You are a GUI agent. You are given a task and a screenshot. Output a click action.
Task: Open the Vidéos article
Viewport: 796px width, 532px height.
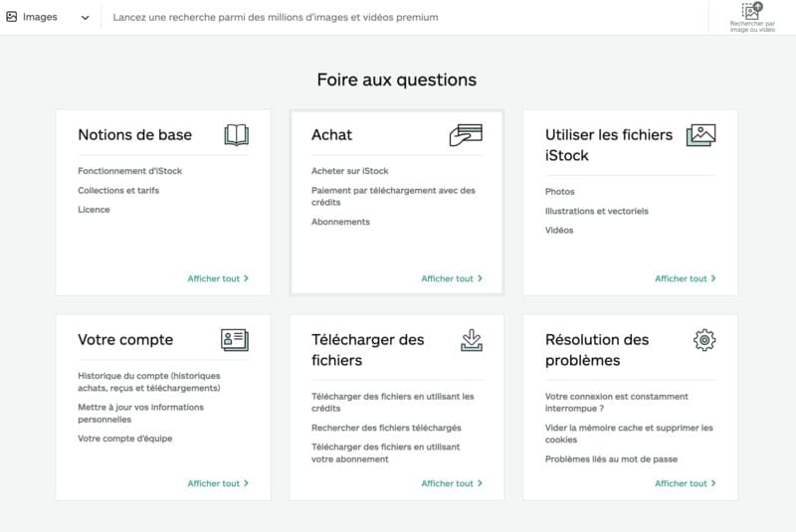pos(559,231)
